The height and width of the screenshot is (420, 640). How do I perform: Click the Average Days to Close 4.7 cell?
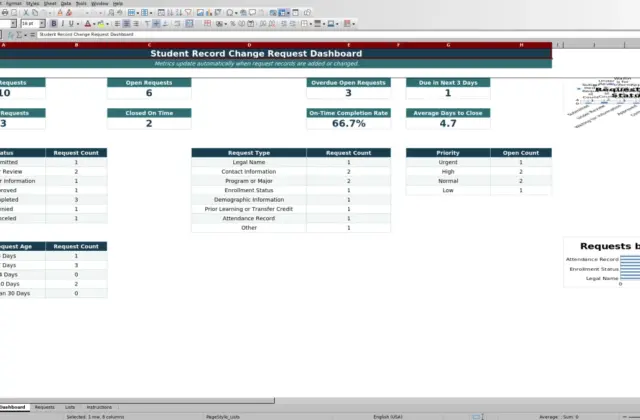448,123
